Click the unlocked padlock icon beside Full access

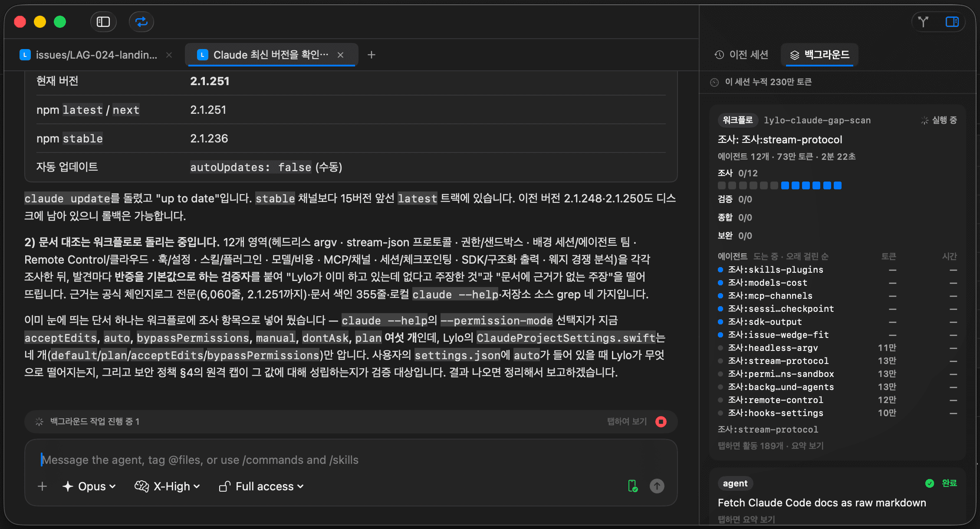(224, 486)
